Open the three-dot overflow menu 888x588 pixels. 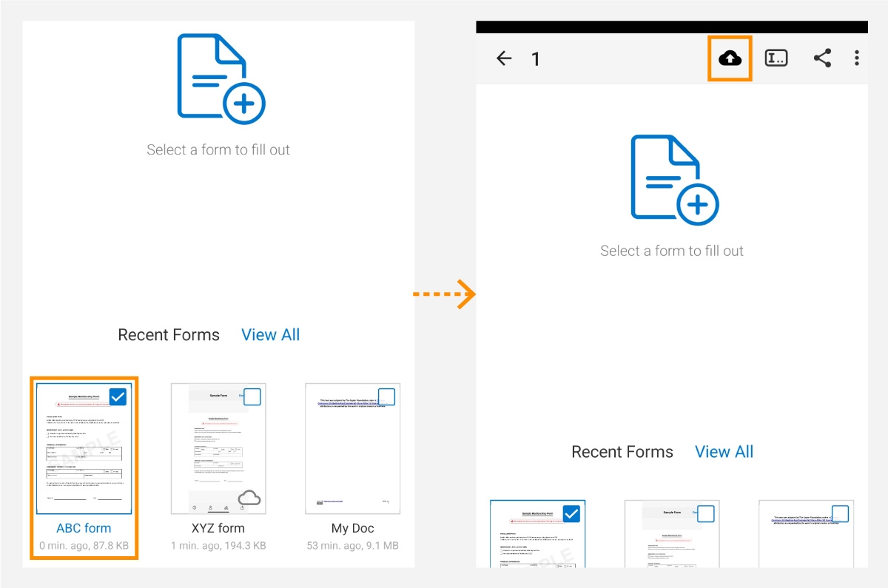click(857, 58)
